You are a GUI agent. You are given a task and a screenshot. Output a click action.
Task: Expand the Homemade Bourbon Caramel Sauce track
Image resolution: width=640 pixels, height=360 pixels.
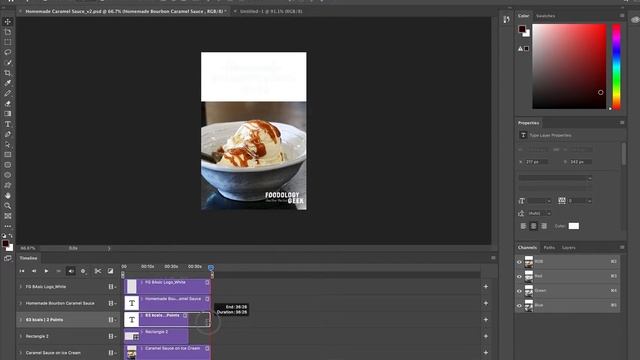click(21, 303)
